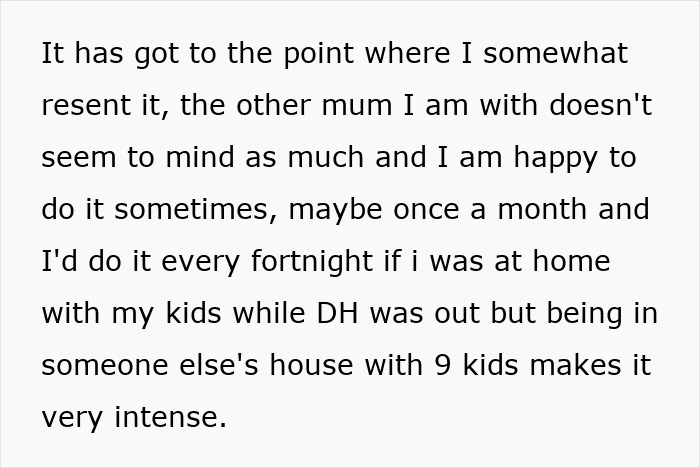Select the word "intense."
This screenshot has width=700, height=468.
point(171,417)
